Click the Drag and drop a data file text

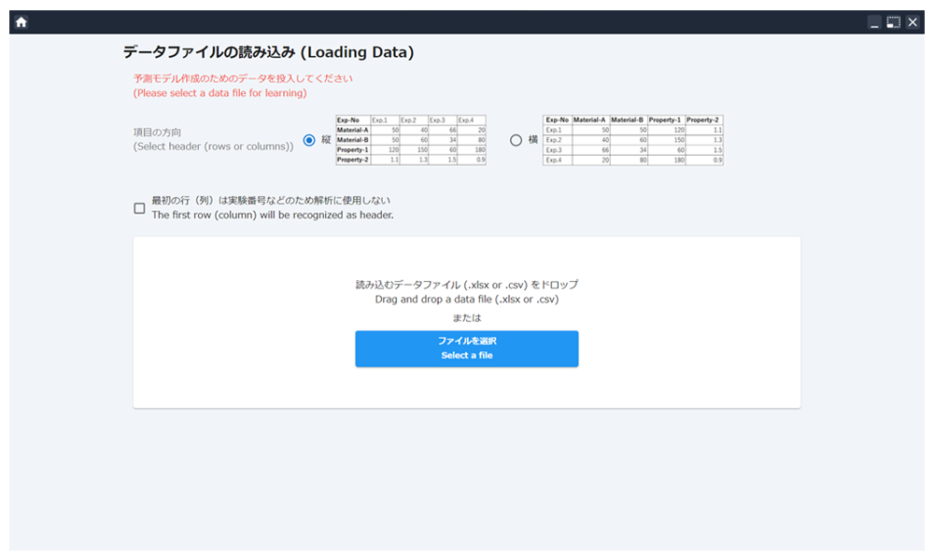tap(466, 300)
